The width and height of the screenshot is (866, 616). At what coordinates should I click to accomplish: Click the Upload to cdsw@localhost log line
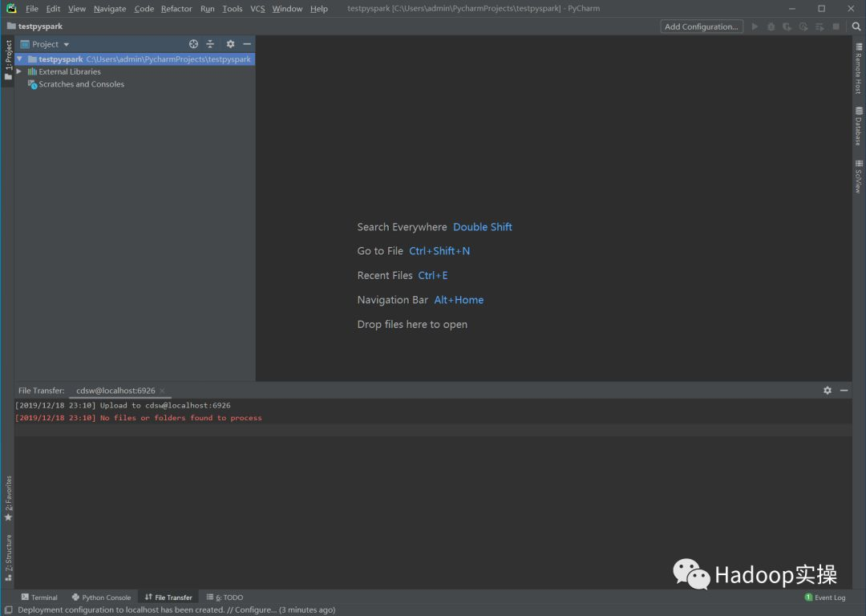[x=123, y=406]
